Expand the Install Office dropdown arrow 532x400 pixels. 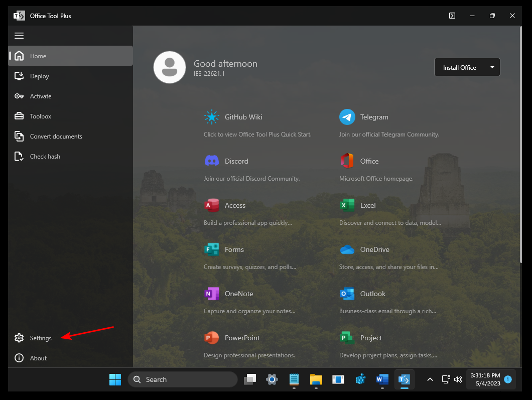click(492, 67)
